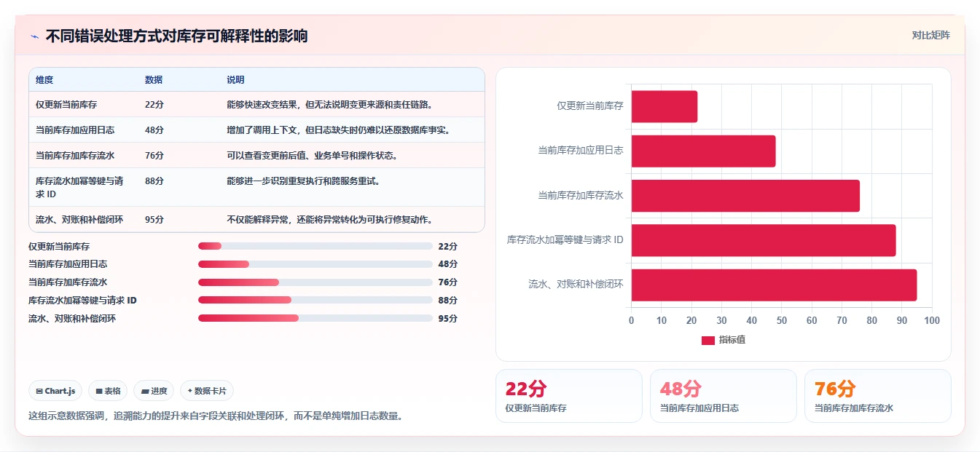Click table cell 库存流水加幂等键与请求 ID
The image size is (980, 452).
(79, 187)
